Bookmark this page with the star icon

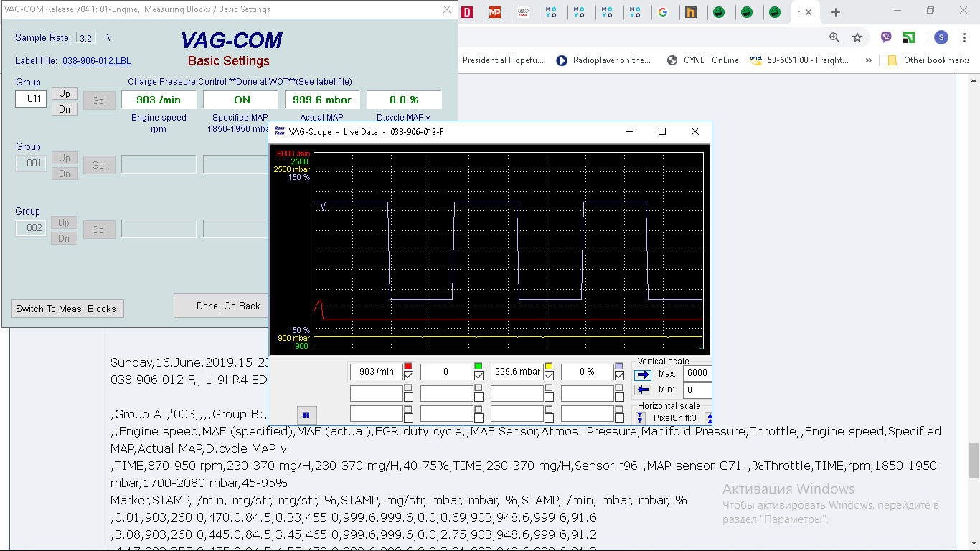click(857, 37)
